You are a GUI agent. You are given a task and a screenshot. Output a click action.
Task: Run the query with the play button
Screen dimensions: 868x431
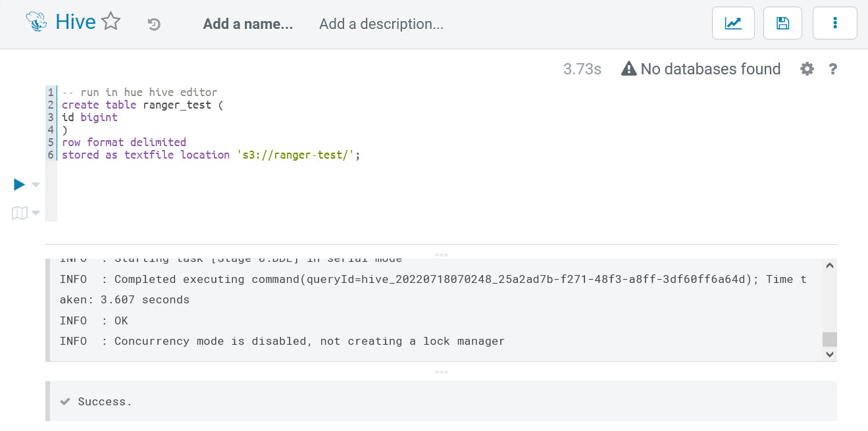click(20, 184)
